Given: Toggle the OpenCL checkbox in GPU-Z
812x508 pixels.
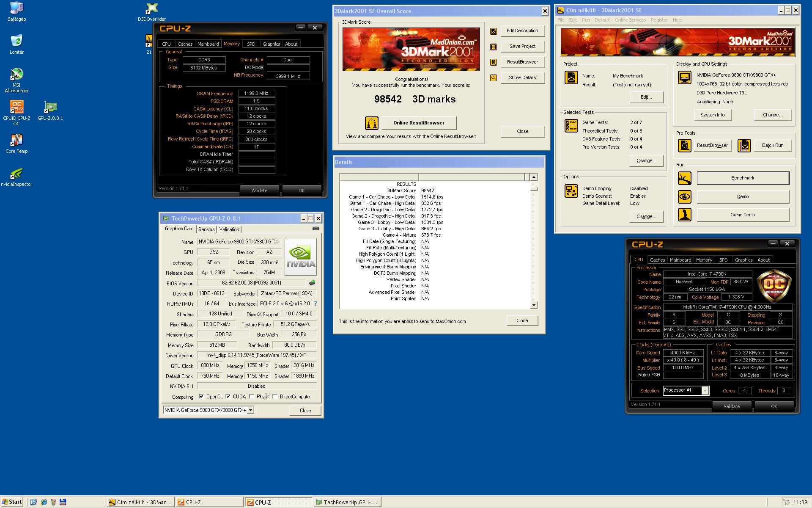Looking at the screenshot, I should tap(201, 397).
